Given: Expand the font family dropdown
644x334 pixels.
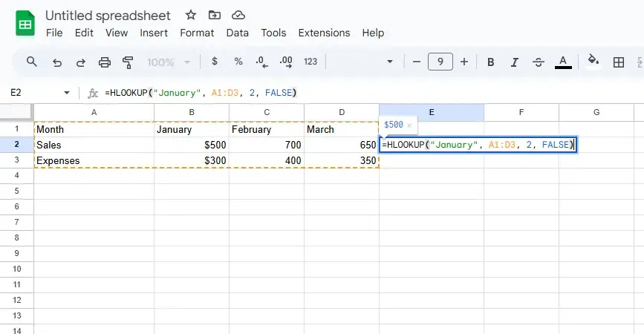Looking at the screenshot, I should [390, 62].
